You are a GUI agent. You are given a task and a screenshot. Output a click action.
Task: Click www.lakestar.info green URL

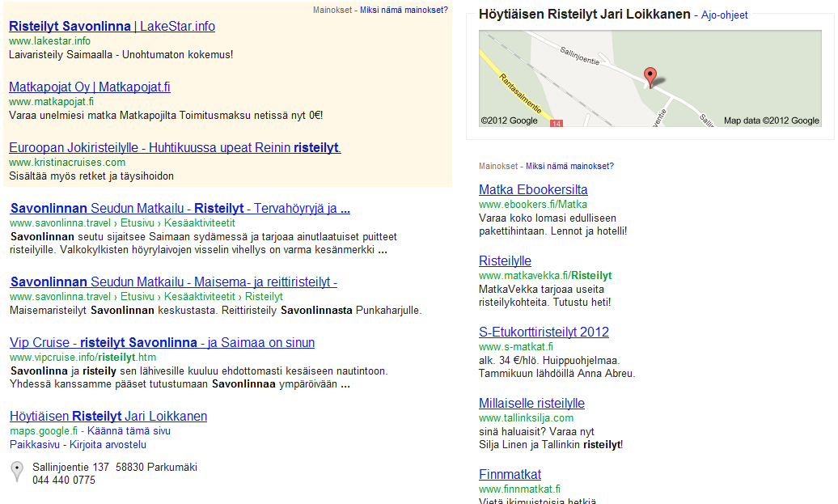pos(49,41)
